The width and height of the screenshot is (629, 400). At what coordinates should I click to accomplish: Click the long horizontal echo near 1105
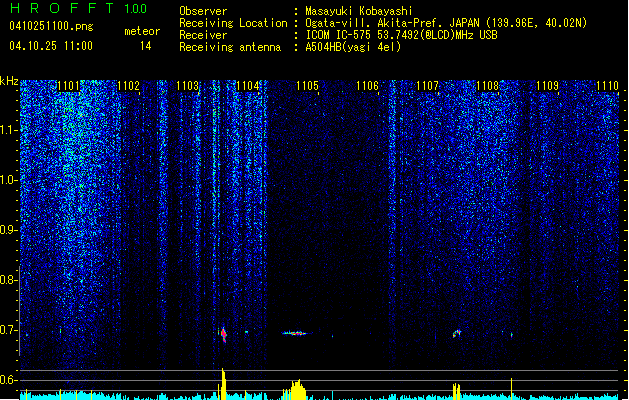click(296, 333)
